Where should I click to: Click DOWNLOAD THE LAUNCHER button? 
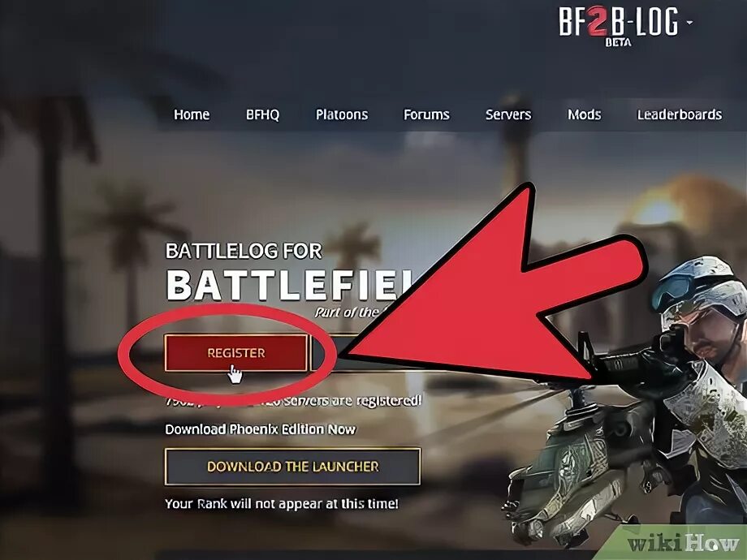[x=292, y=466]
